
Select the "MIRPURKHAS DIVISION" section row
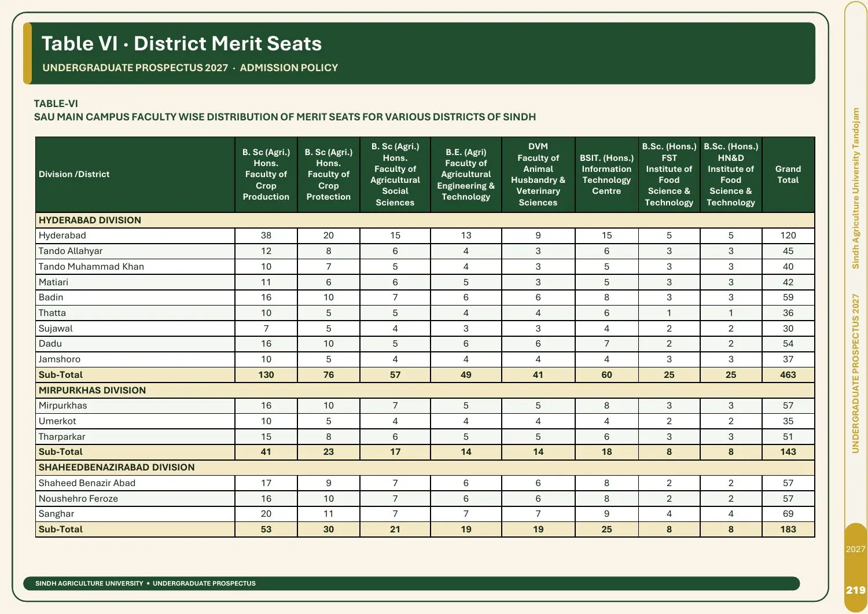point(425,390)
